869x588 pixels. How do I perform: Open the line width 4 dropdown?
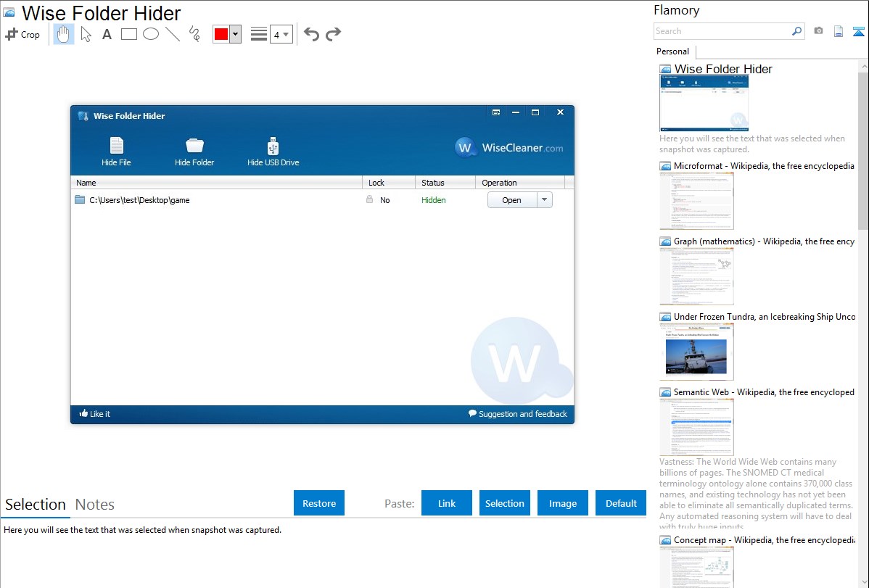[281, 34]
